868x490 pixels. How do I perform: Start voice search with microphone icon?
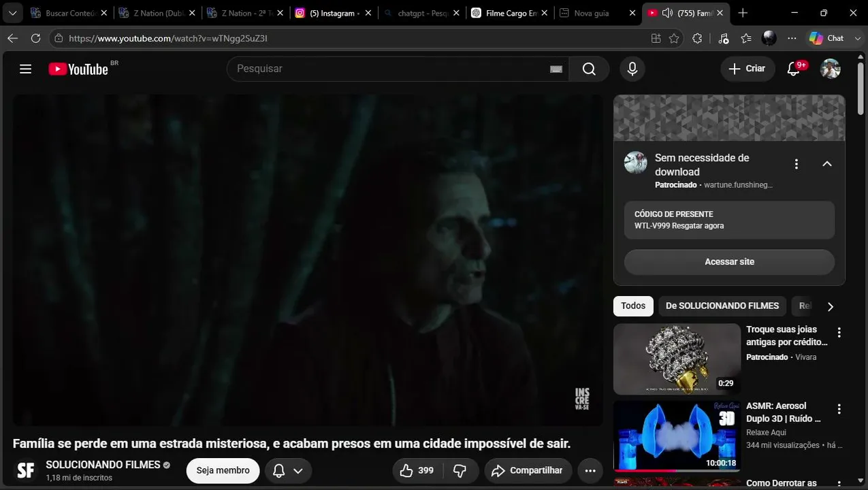pyautogui.click(x=632, y=69)
